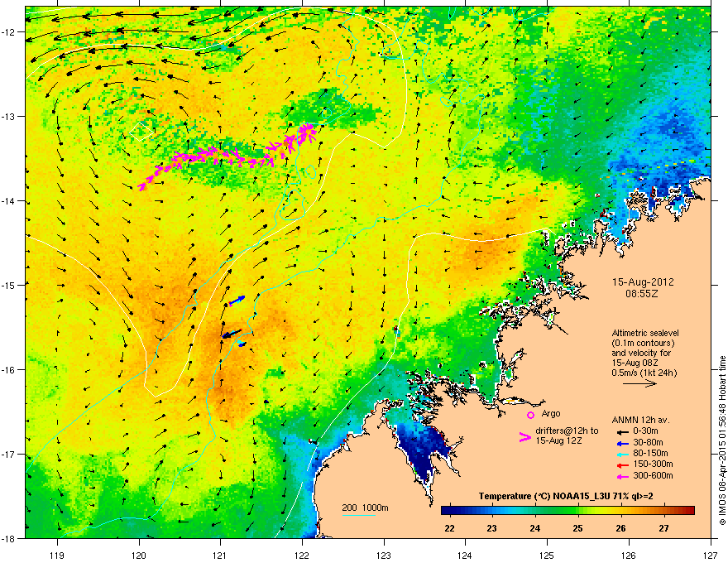Click the longitude axis label 121
This screenshot has height=563, width=728.
[x=220, y=555]
